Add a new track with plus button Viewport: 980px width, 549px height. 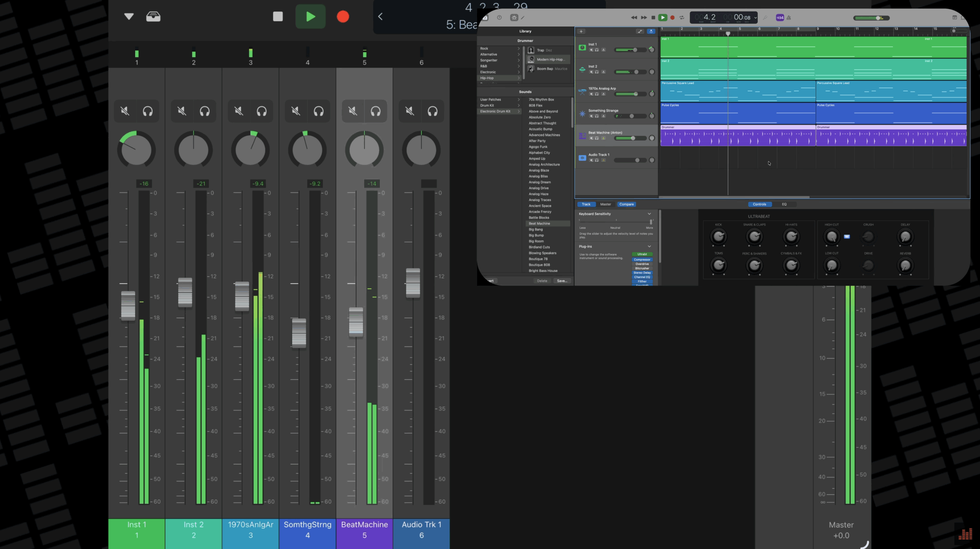(x=581, y=31)
